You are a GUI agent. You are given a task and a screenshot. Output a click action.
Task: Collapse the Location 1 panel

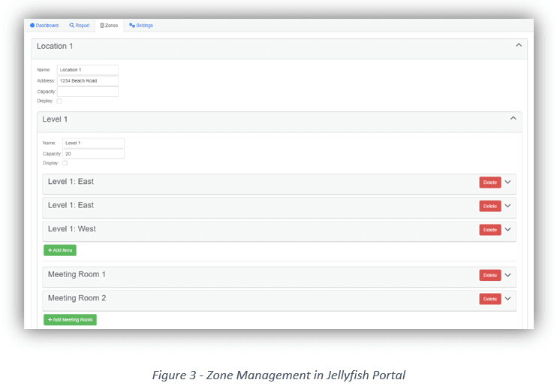tap(518, 46)
